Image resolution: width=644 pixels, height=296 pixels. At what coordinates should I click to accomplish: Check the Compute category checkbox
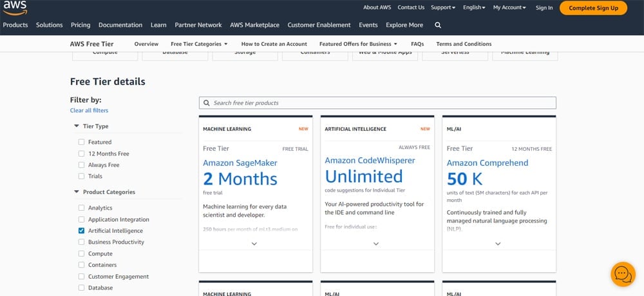81,253
